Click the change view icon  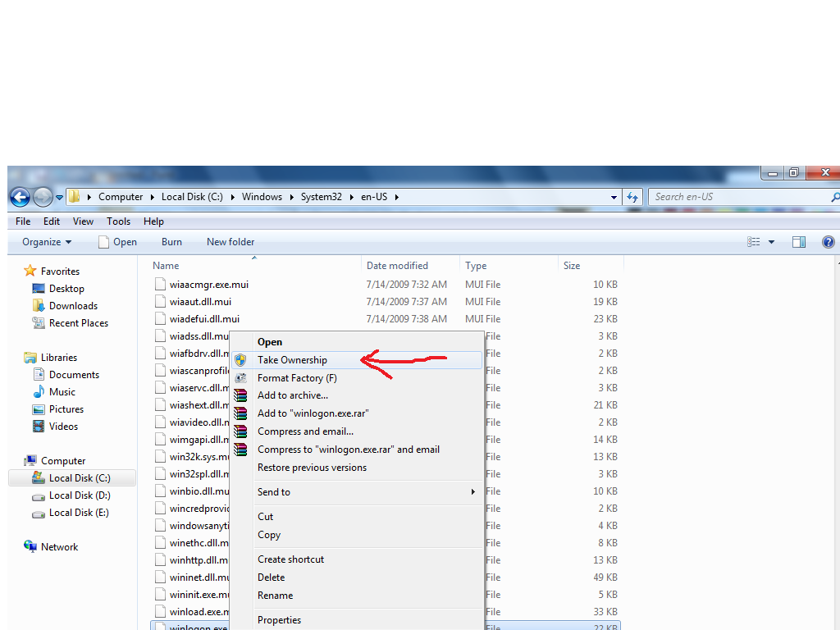coord(753,242)
